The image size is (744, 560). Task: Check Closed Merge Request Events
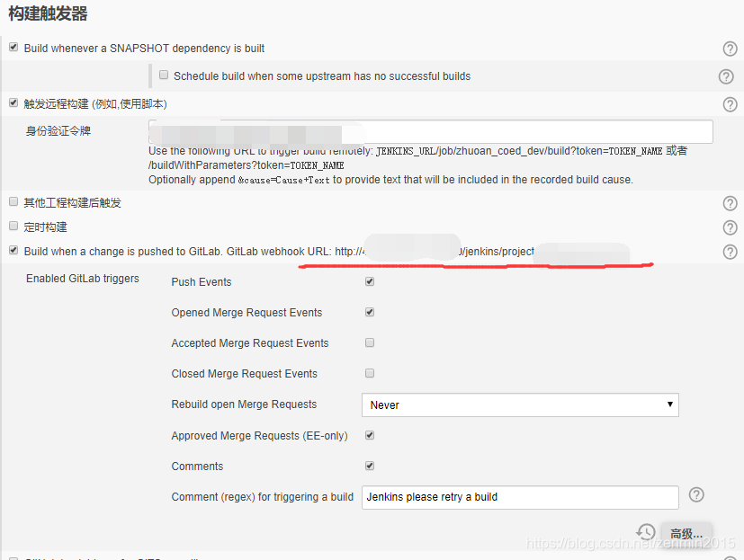tap(370, 373)
